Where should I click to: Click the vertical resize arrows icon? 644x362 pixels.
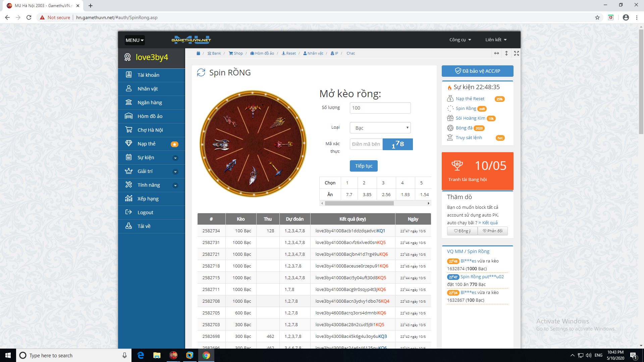[506, 53]
